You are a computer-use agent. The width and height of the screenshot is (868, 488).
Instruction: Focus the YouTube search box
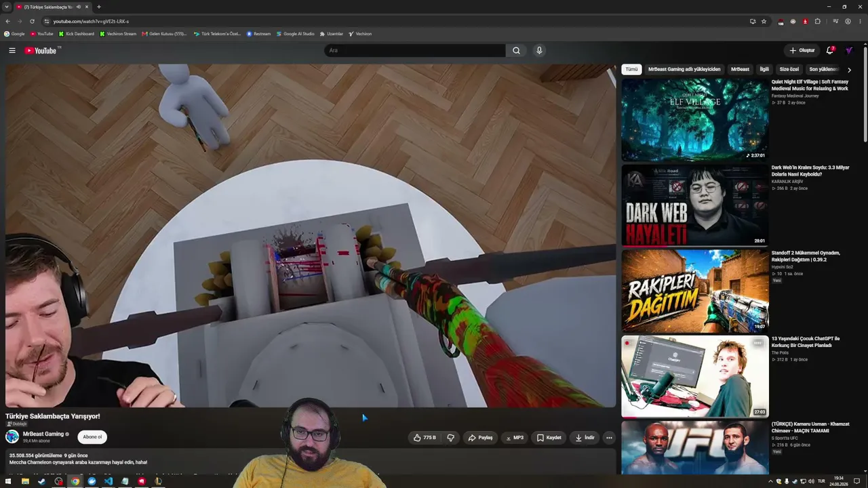click(415, 50)
